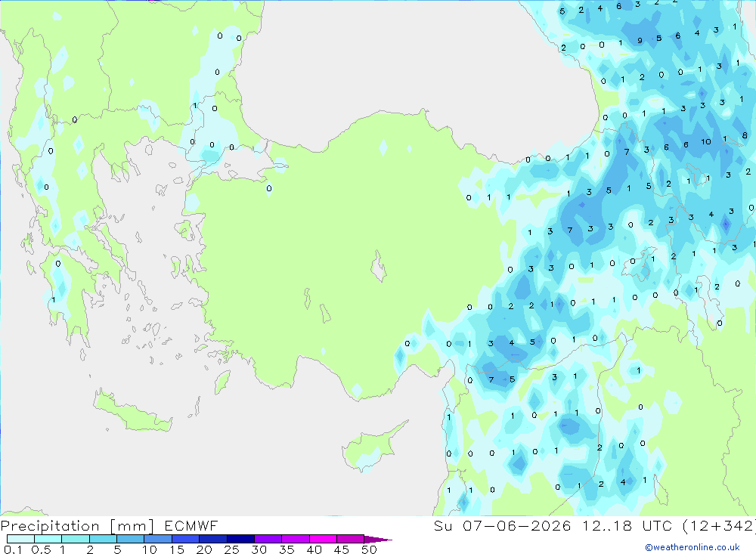
Task: Click the '9' precipitation value on the map
Action: tap(640, 41)
